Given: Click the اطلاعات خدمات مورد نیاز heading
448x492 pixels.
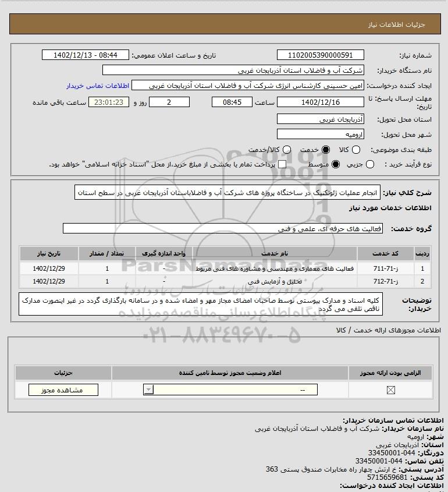Looking at the screenshot, I should [x=390, y=208].
